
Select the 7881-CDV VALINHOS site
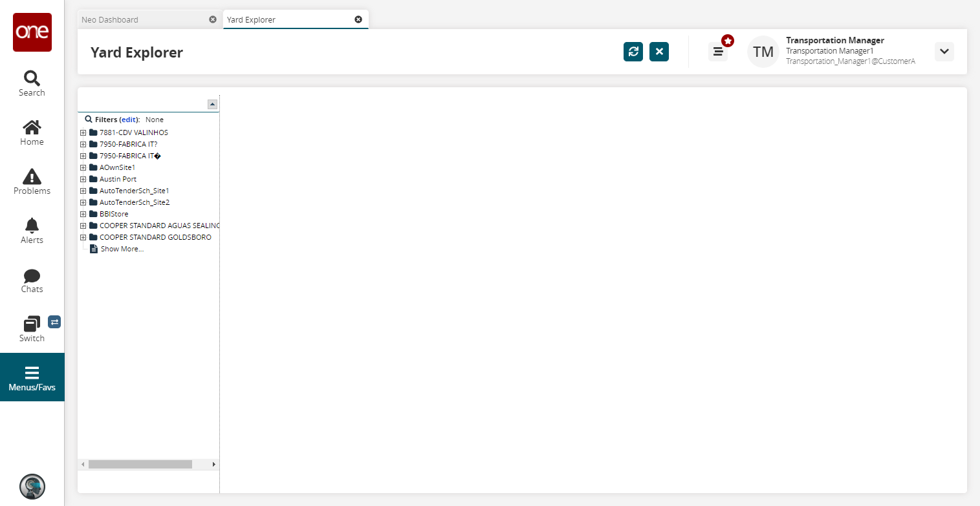134,132
